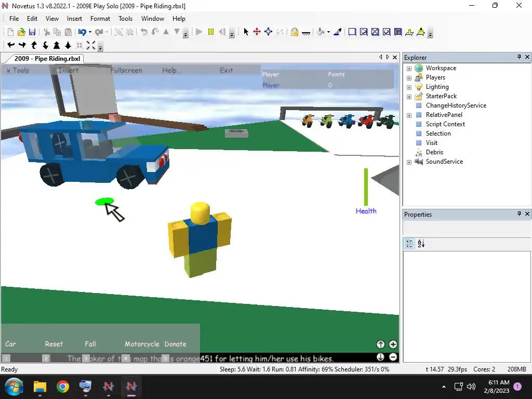Switch to 2009 - Pipe Riding.rbxl tab
The width and height of the screenshot is (532, 399).
[x=47, y=59]
